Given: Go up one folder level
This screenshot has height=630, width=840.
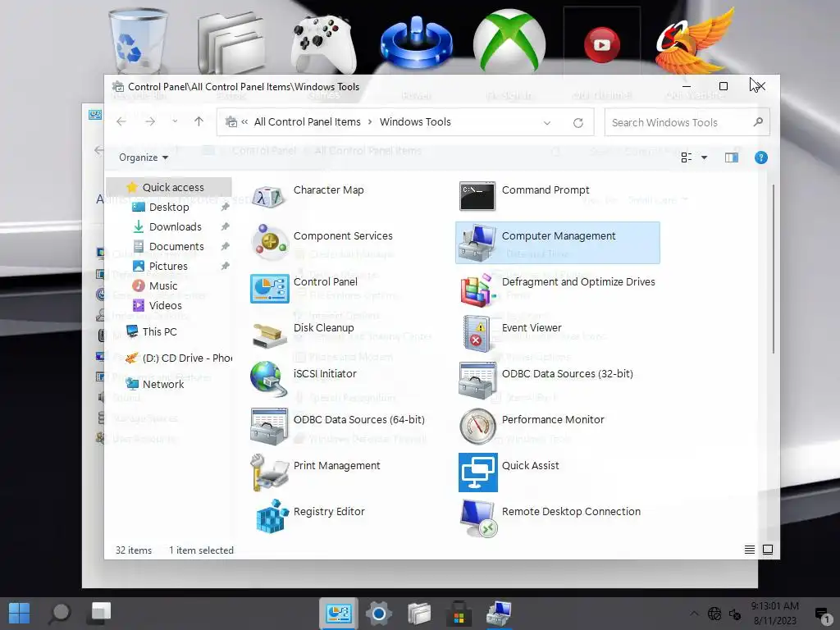Looking at the screenshot, I should click(x=199, y=121).
